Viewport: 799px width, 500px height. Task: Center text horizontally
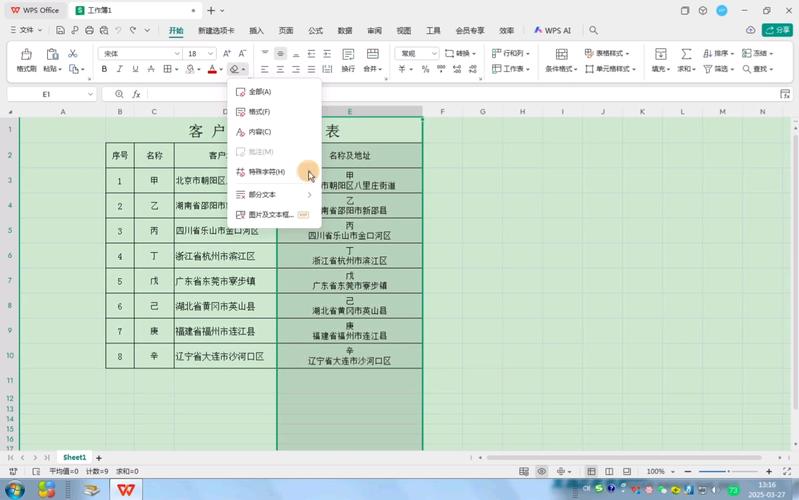280,69
